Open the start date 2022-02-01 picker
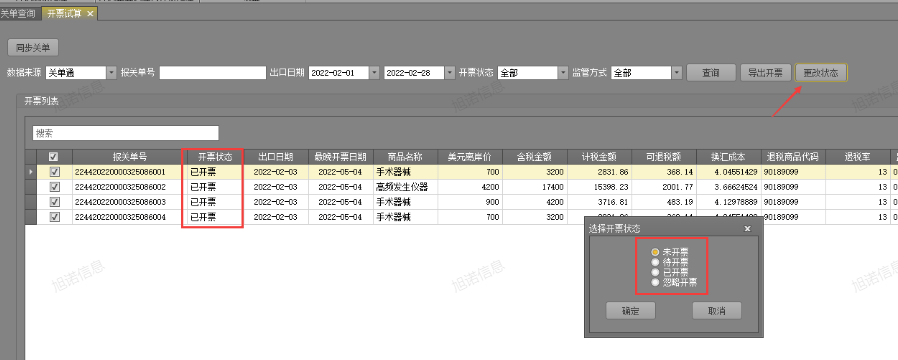This screenshot has height=360, width=898. [x=375, y=73]
